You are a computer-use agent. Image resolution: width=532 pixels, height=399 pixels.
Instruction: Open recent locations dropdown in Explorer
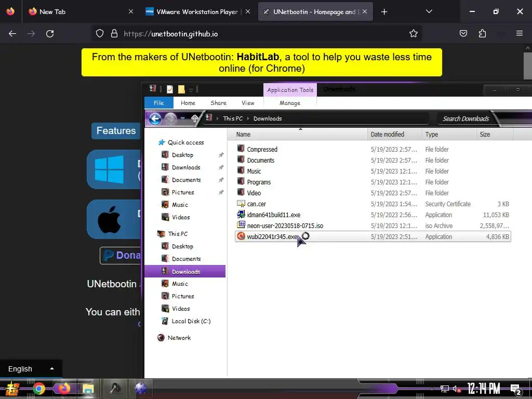coord(183,118)
